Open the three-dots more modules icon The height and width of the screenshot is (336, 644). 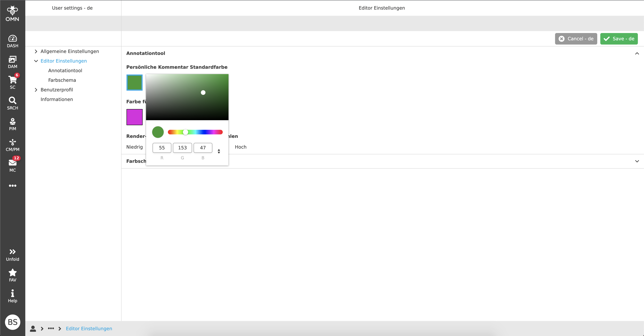click(x=12, y=185)
